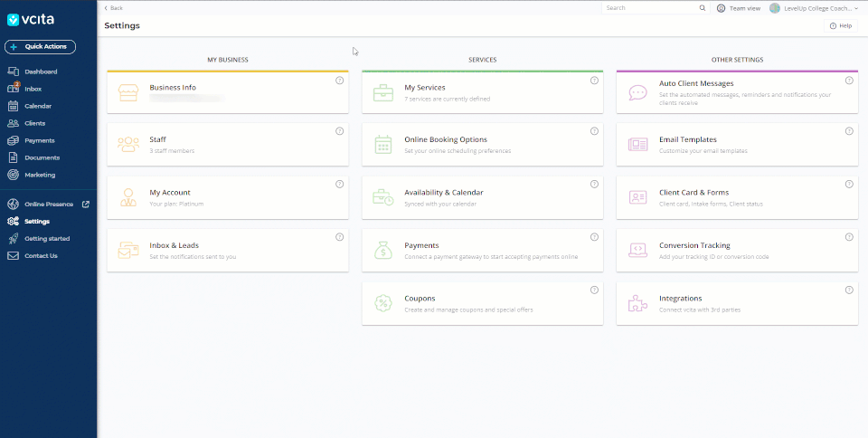Select the Calendar icon in sidebar

14,106
